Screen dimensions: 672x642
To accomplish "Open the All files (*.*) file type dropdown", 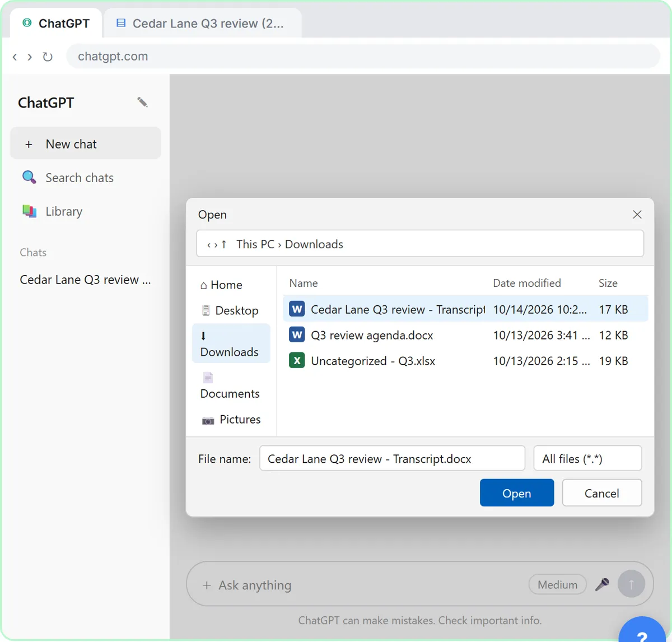I will 587,458.
